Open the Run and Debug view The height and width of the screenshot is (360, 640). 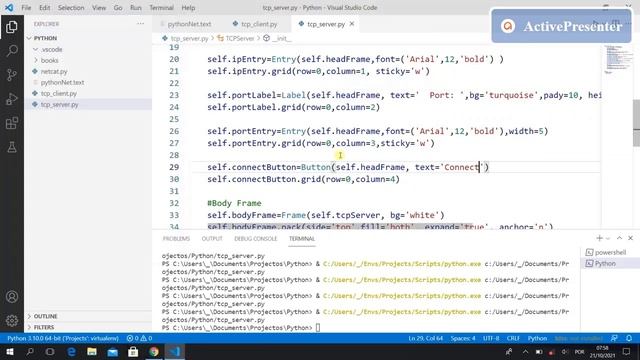[12, 99]
